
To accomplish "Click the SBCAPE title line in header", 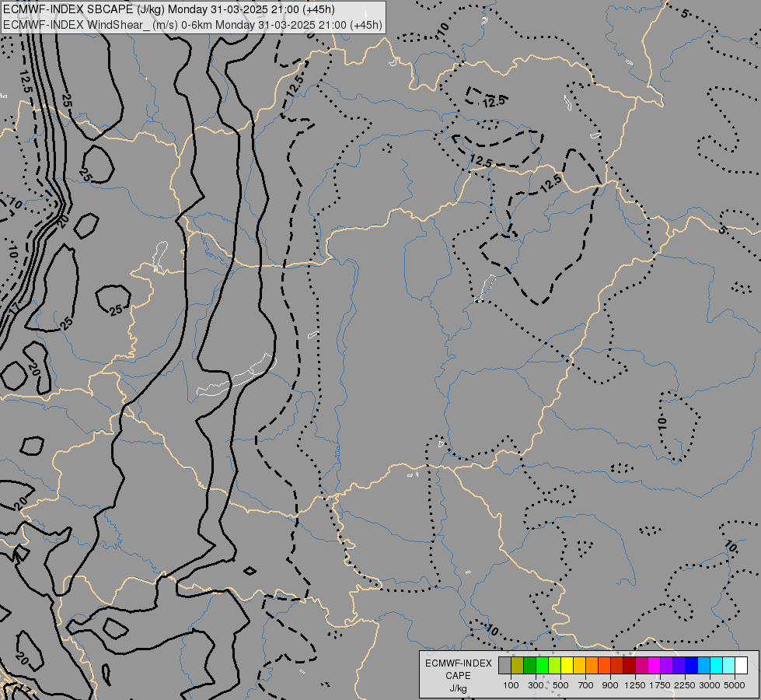I will [169, 9].
